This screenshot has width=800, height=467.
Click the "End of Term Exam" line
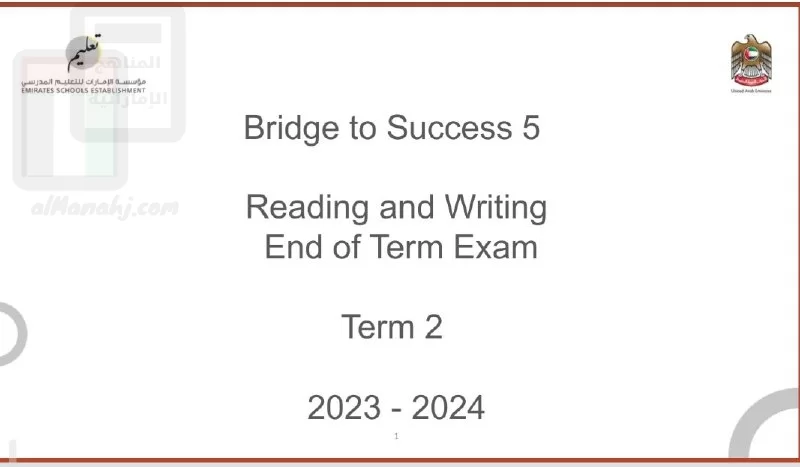pyautogui.click(x=401, y=247)
